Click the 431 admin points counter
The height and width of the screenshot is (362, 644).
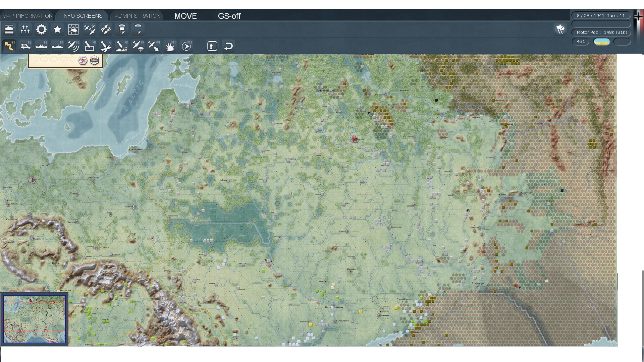click(x=581, y=42)
